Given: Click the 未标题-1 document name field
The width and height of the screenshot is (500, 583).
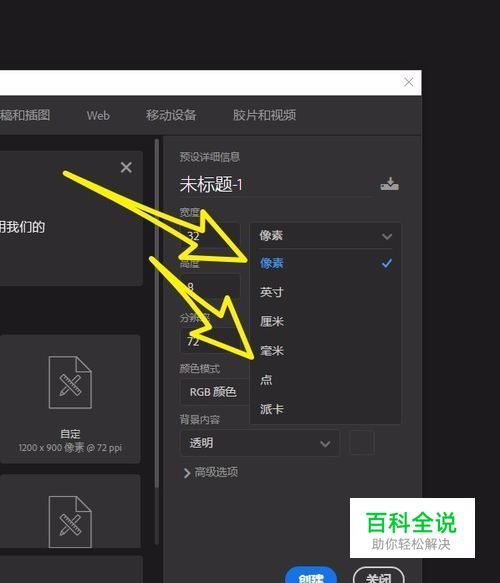Looking at the screenshot, I should pyautogui.click(x=276, y=185).
